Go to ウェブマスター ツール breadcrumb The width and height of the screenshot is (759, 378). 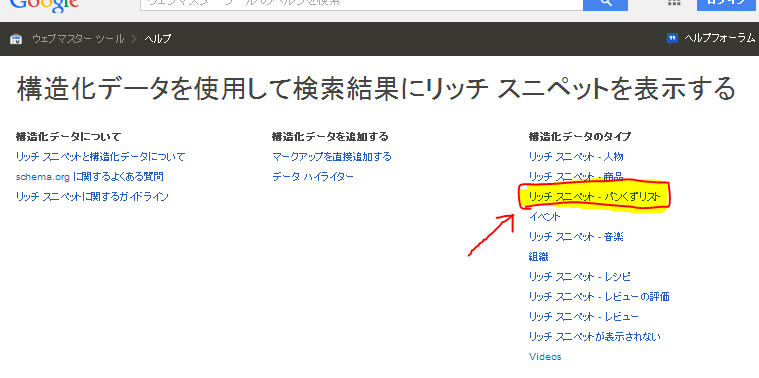(78, 39)
